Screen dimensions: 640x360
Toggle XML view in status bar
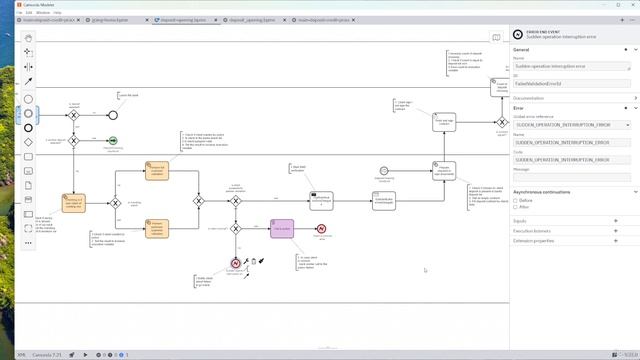coord(21,355)
